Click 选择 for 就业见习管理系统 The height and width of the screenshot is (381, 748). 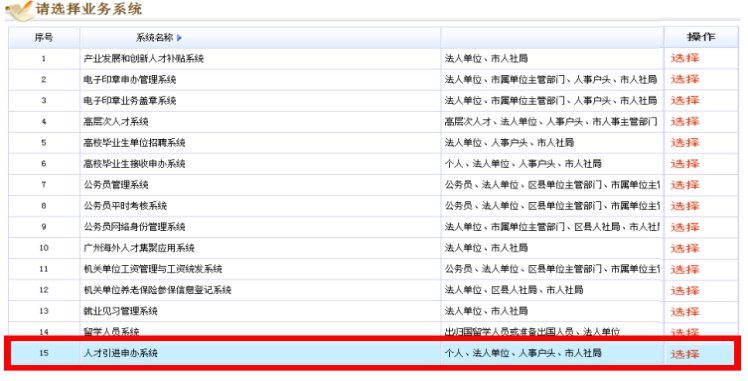click(685, 311)
